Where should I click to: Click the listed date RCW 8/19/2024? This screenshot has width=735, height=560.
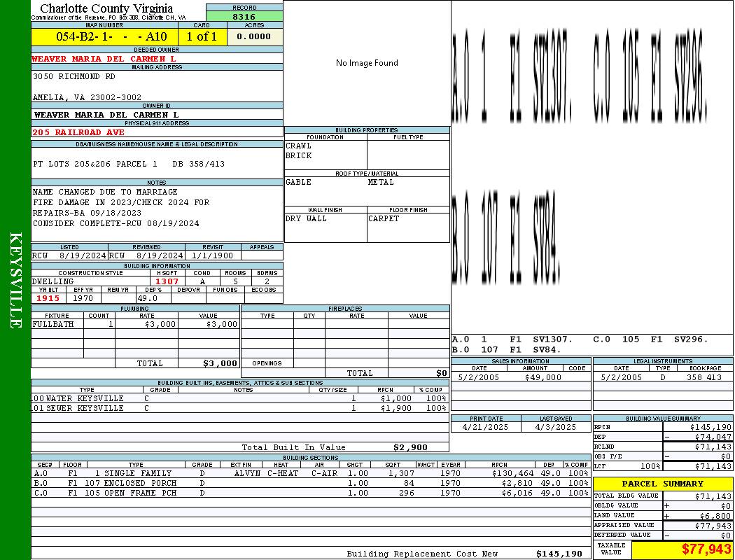tap(69, 256)
